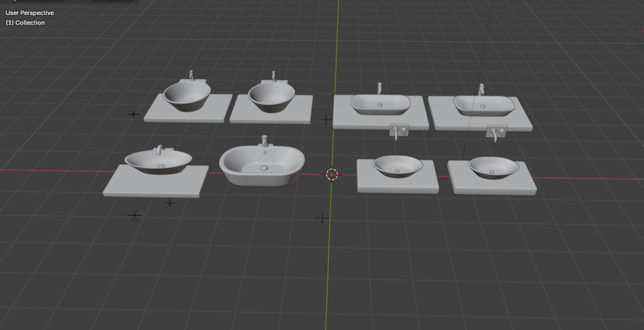Click the "User Perspective" viewport label
This screenshot has height=330, width=644.
tap(30, 13)
